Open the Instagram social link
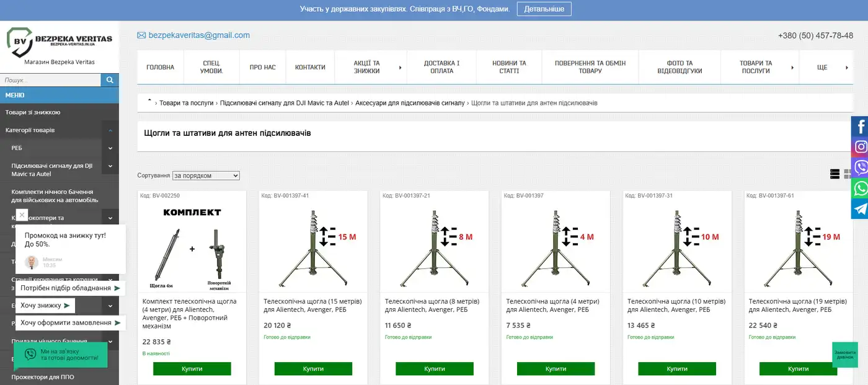The width and height of the screenshot is (868, 385). [x=860, y=147]
